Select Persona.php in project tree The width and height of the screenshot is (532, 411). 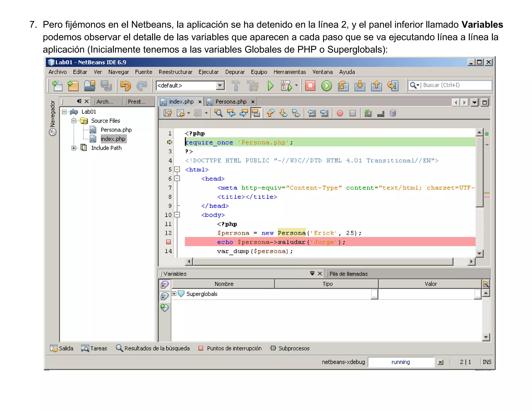[x=116, y=130]
